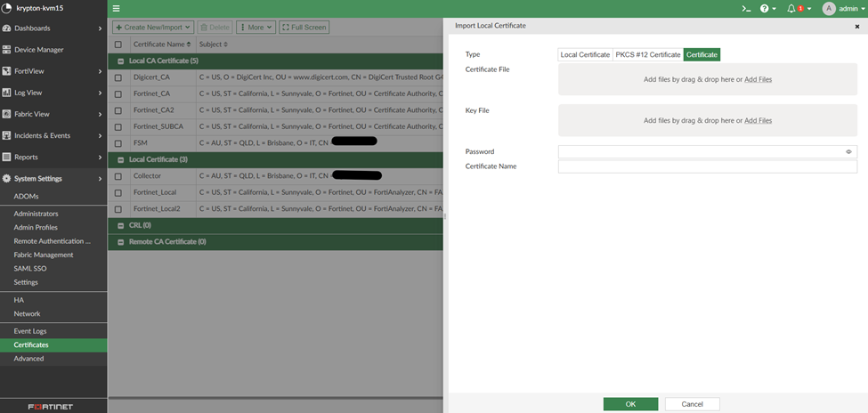Screen dimensions: 868x413
Task: Open the admin user dropdown
Action: [851, 9]
